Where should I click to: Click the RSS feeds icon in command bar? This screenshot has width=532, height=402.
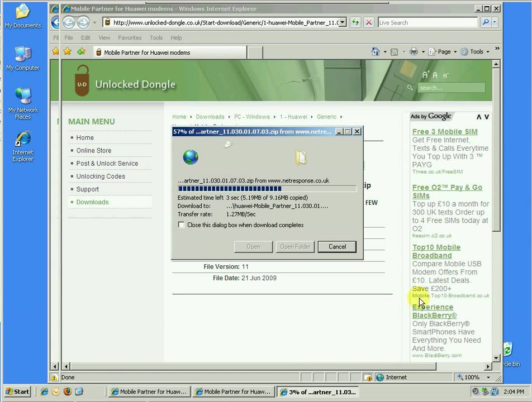(394, 52)
